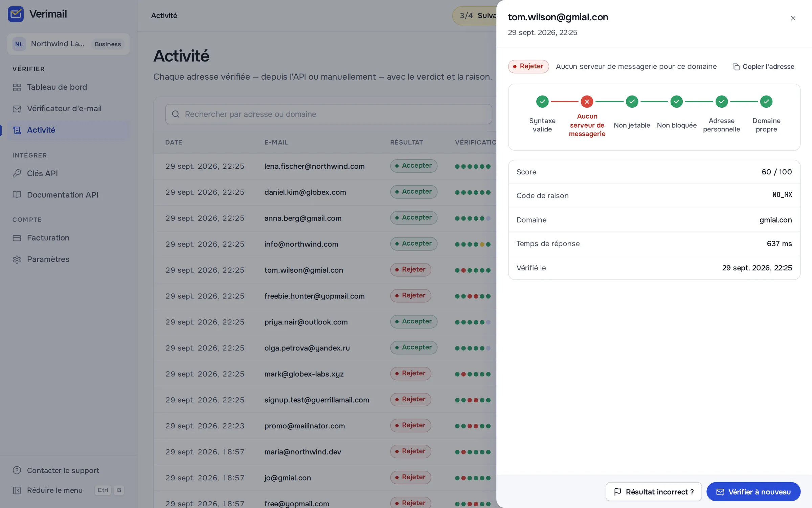Open priya.nair@outlook.com entry
This screenshot has height=508, width=812.
(x=325, y=322)
